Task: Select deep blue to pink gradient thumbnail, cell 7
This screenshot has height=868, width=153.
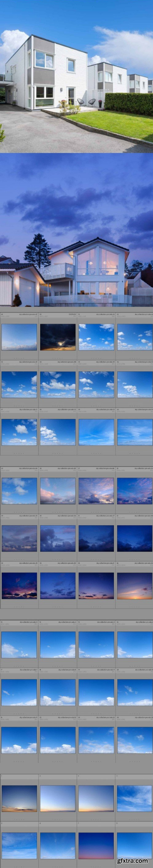Action: click(x=96, y=846)
